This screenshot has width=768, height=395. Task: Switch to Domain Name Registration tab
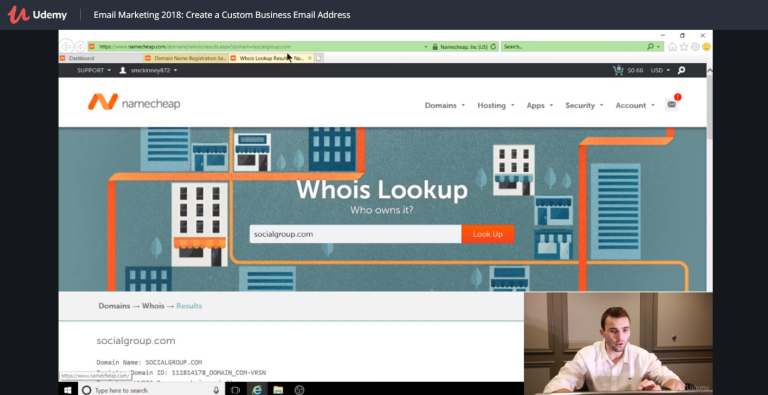tap(186, 58)
